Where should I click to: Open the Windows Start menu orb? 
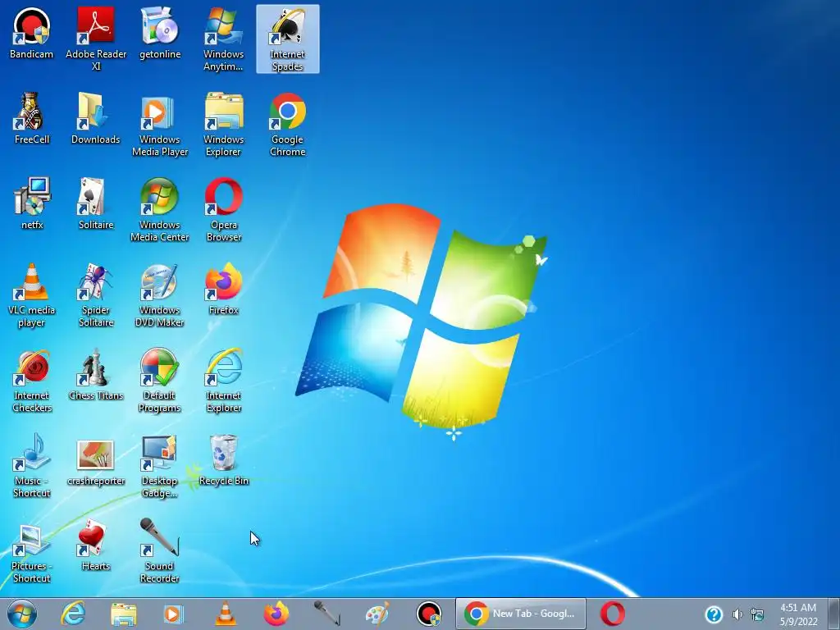click(x=22, y=614)
